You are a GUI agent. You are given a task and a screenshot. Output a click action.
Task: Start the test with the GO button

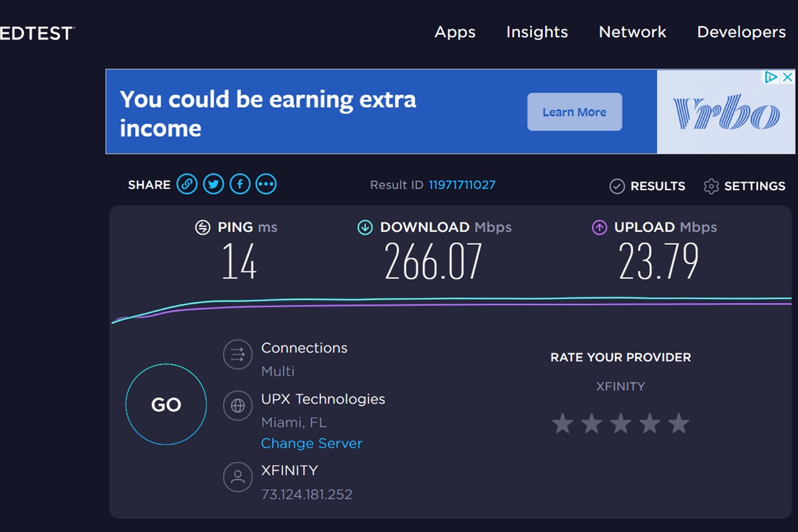click(166, 404)
